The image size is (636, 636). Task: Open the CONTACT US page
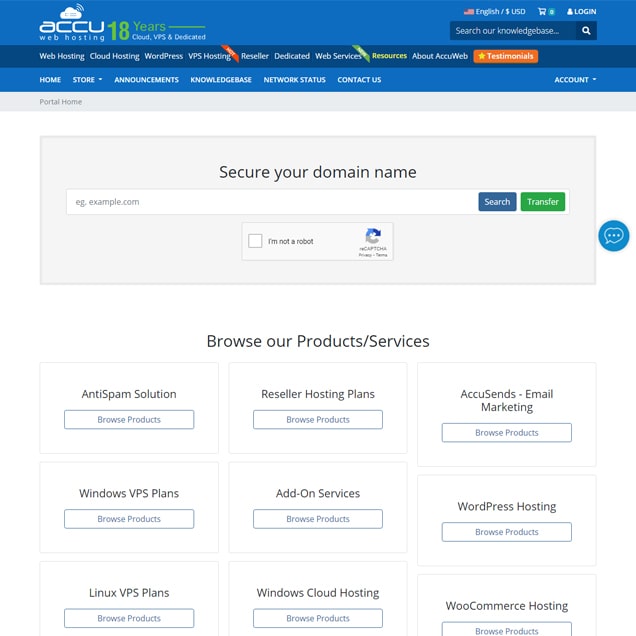point(359,80)
